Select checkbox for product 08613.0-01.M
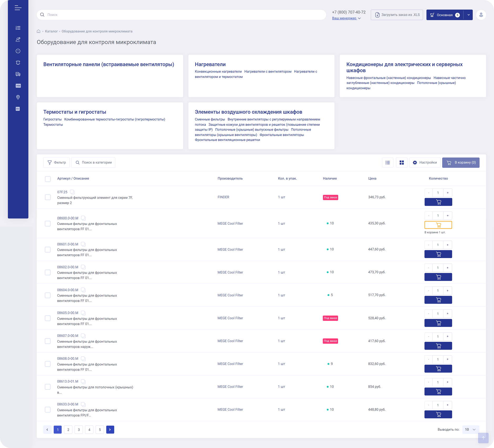 coord(48,387)
